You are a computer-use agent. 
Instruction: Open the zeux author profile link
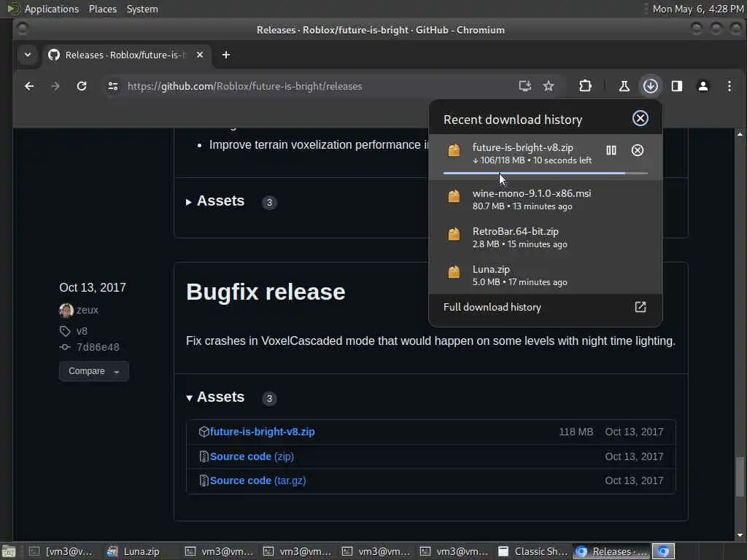(88, 310)
